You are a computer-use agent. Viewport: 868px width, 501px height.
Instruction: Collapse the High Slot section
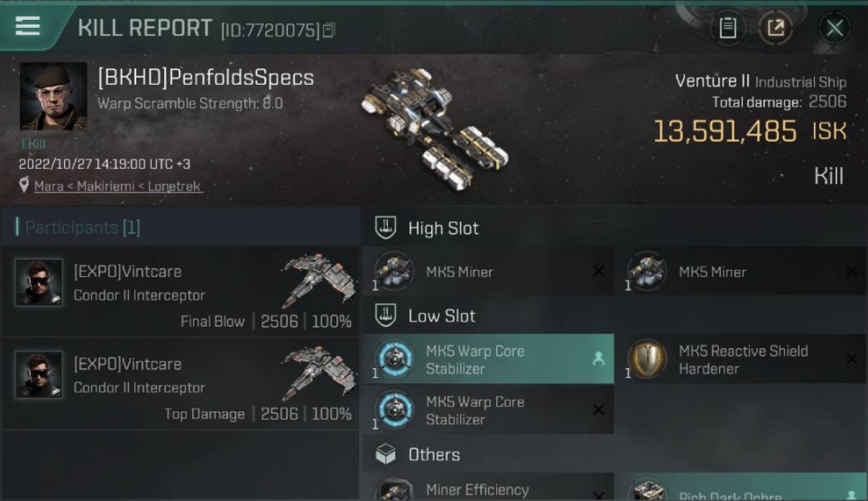pyautogui.click(x=614, y=228)
